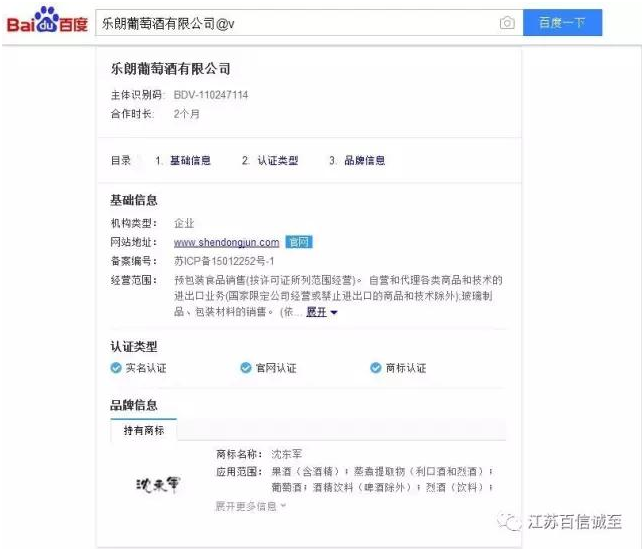Click the 官网 badge
The width and height of the screenshot is (644, 551).
[x=299, y=242]
